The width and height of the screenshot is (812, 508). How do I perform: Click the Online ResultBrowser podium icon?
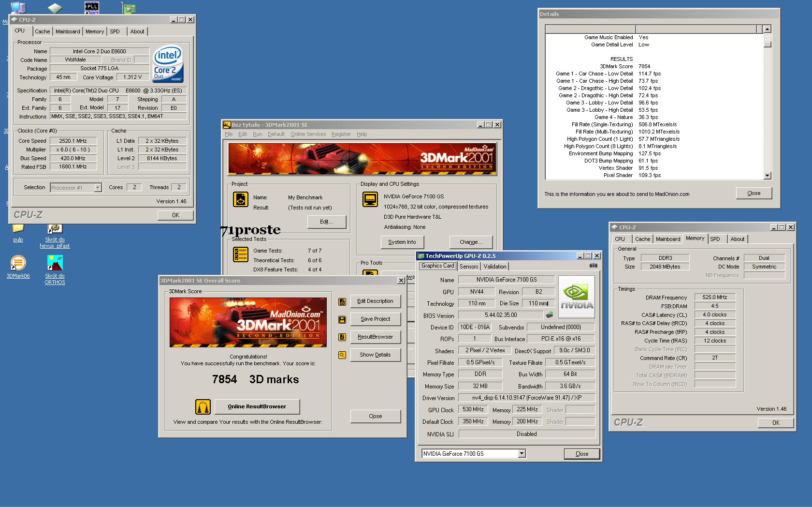[x=203, y=407]
